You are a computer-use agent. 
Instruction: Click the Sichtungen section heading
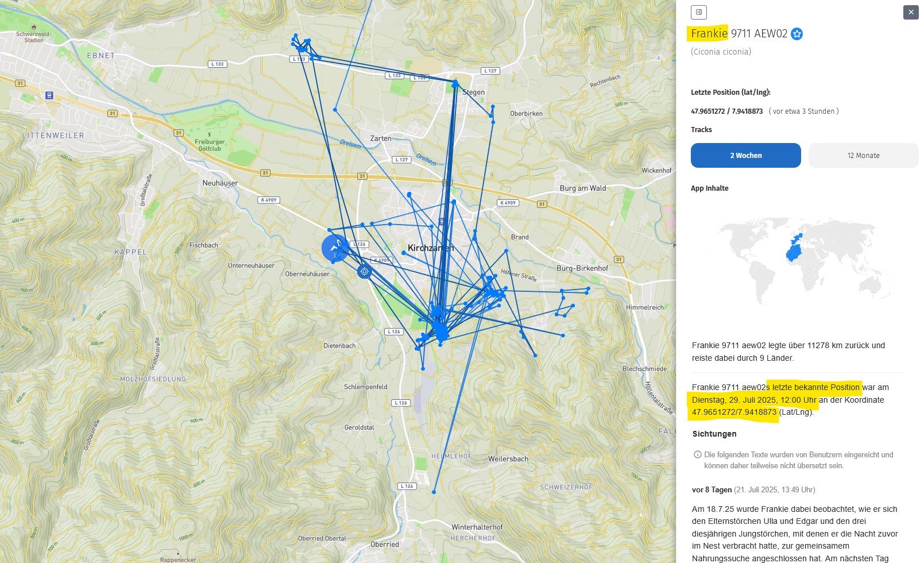714,434
